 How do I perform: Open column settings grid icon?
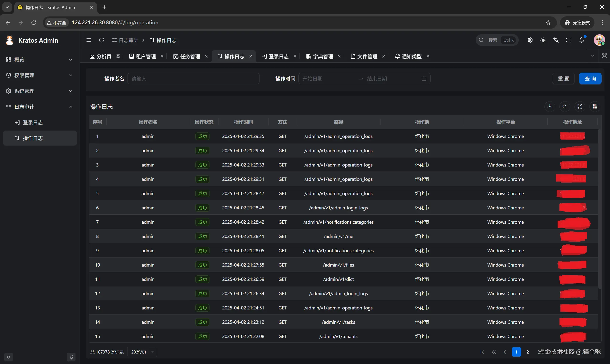(595, 106)
